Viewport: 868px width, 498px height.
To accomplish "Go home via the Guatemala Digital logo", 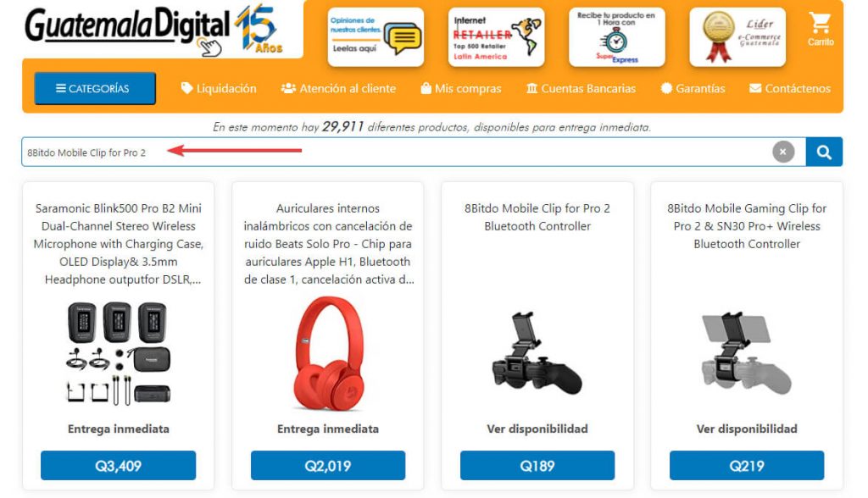I will click(x=153, y=30).
